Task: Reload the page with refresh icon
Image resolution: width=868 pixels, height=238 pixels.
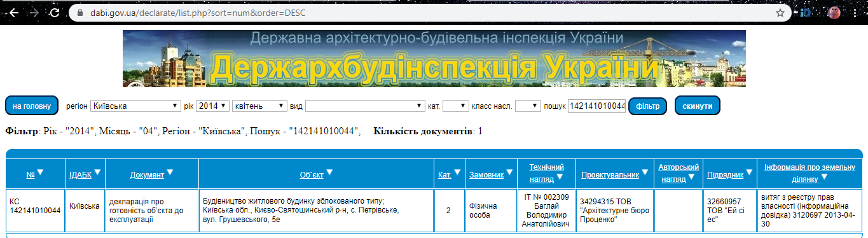Action: click(x=55, y=12)
